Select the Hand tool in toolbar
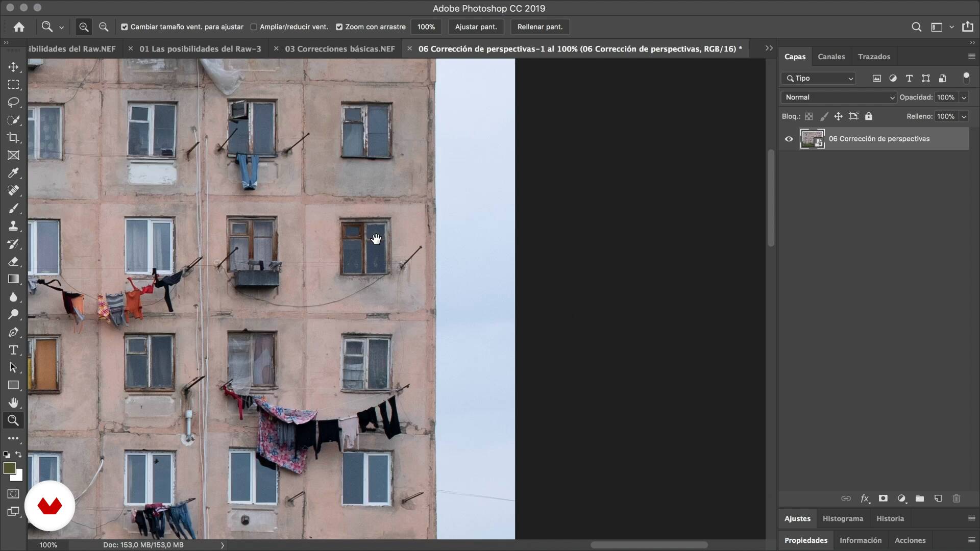 click(13, 403)
